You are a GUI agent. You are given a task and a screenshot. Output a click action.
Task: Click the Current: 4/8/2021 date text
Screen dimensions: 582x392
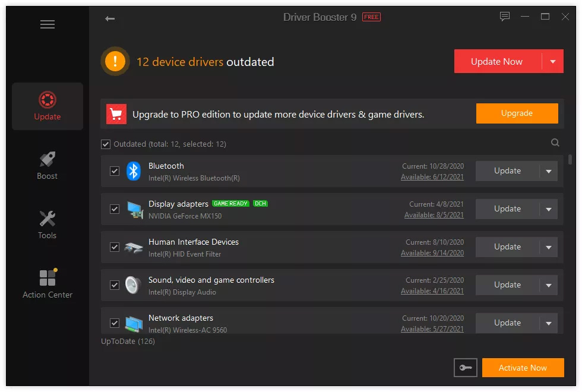[x=436, y=204]
